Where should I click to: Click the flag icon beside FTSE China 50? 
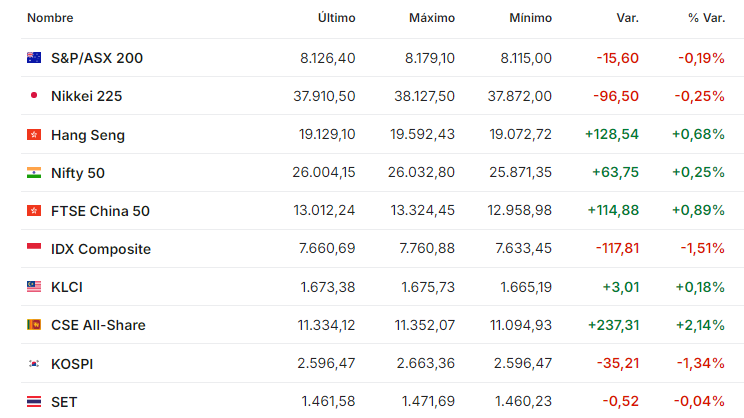click(x=34, y=211)
